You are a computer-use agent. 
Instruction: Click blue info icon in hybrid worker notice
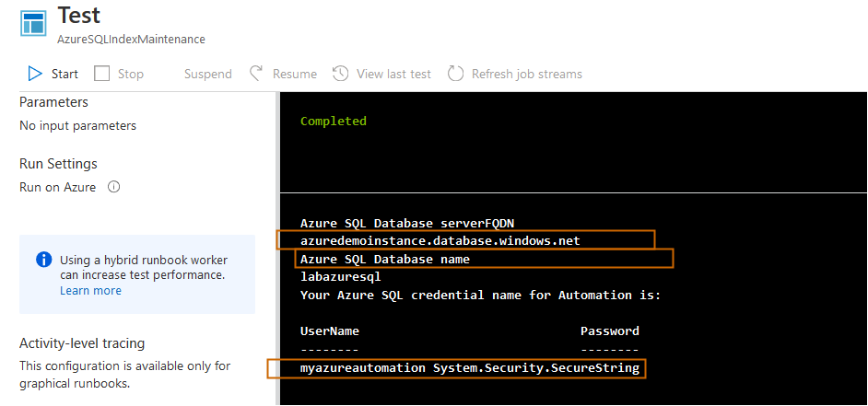point(43,260)
